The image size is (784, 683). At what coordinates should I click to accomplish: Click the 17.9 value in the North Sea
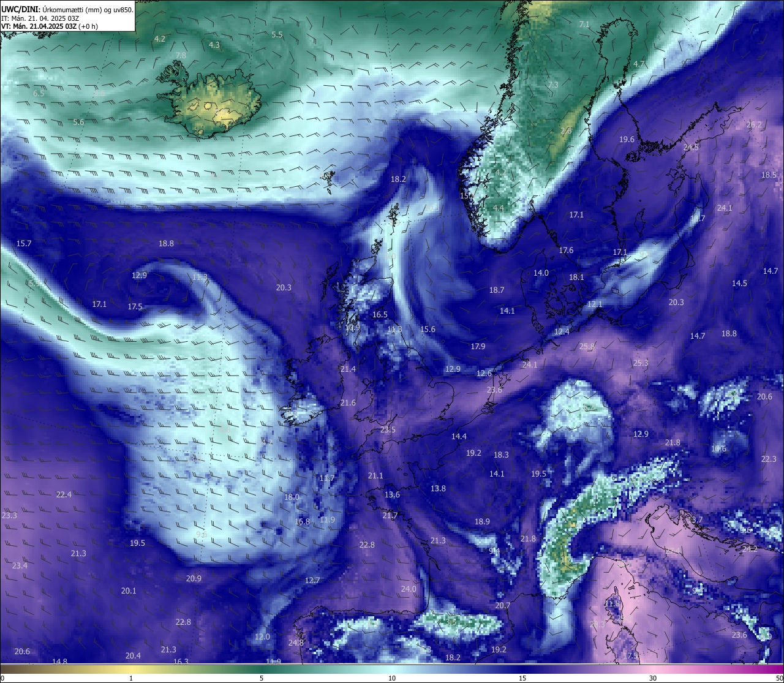(478, 347)
